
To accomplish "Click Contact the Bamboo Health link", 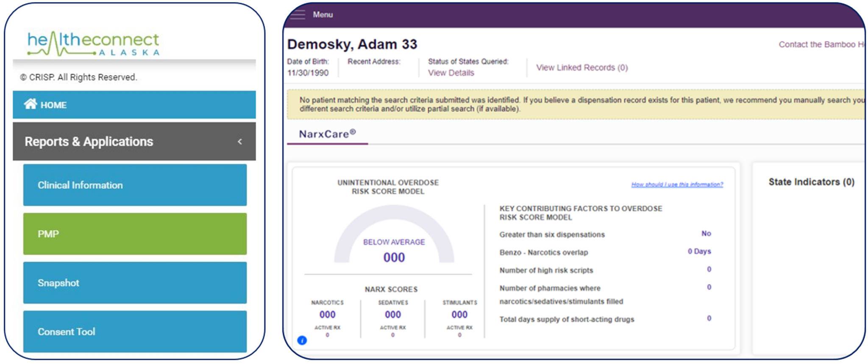I will (821, 44).
